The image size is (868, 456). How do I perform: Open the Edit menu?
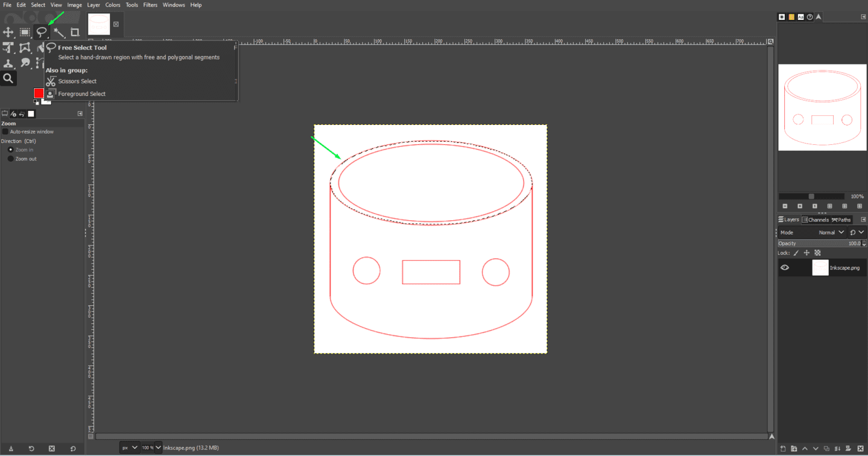[x=21, y=5]
